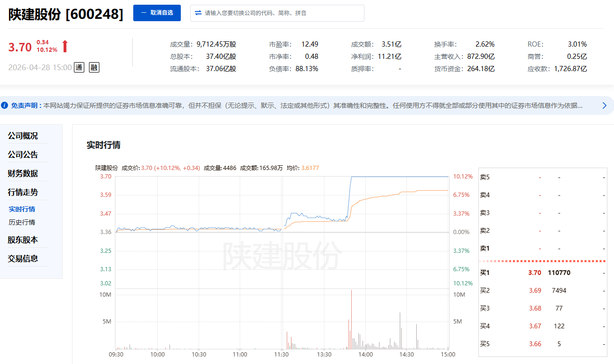Click the ROE value 3.01%
The height and width of the screenshot is (364, 614).
coord(577,44)
